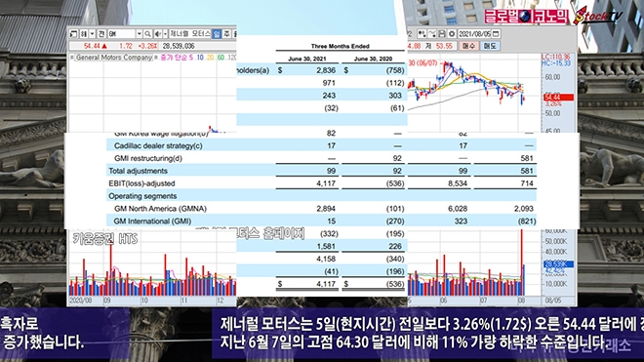Toggle the box before General Motors Company label
The image size is (644, 362).
point(71,58)
